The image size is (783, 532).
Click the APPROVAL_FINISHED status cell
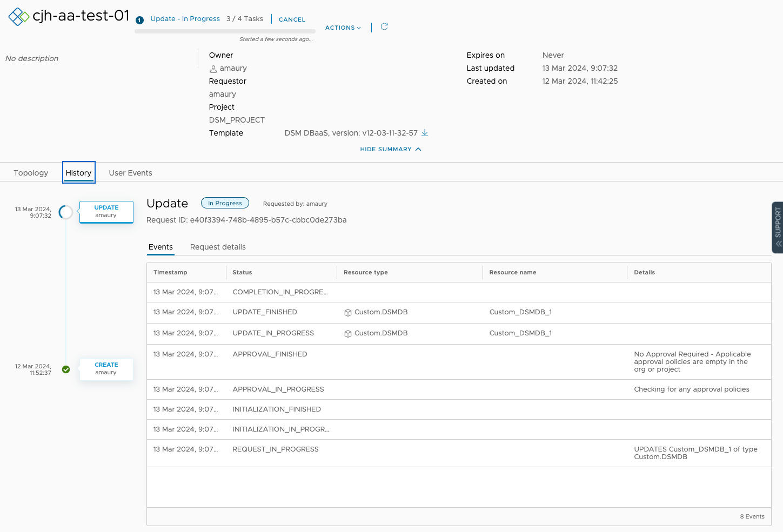[270, 354]
